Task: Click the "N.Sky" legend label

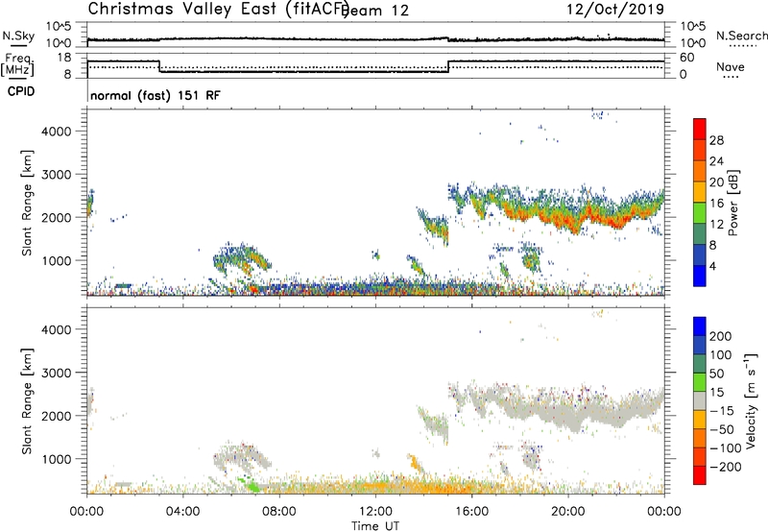Action: [x=18, y=36]
